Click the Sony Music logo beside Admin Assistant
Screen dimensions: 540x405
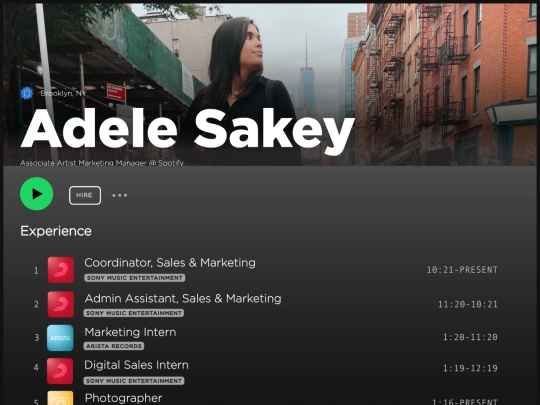[61, 304]
